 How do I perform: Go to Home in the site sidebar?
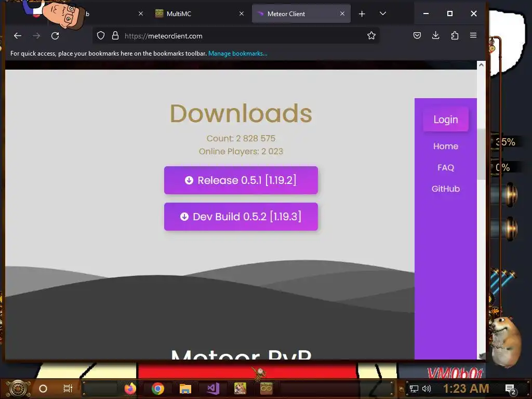445,146
